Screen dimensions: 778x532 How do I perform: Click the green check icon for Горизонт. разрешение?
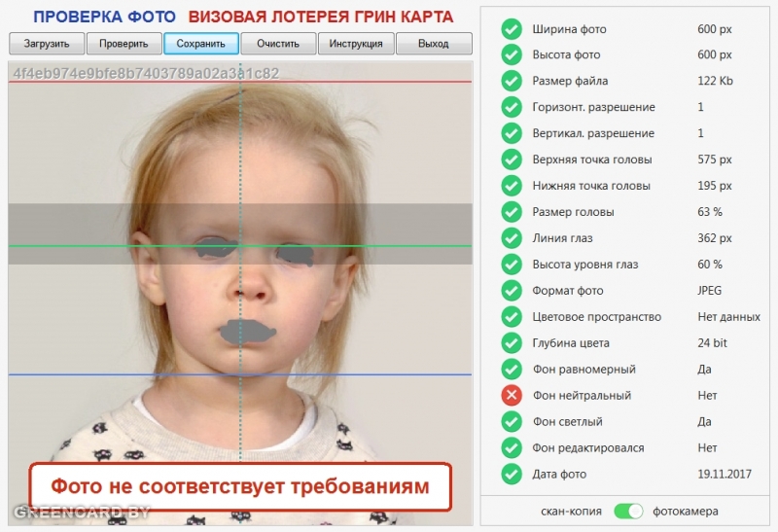point(512,107)
